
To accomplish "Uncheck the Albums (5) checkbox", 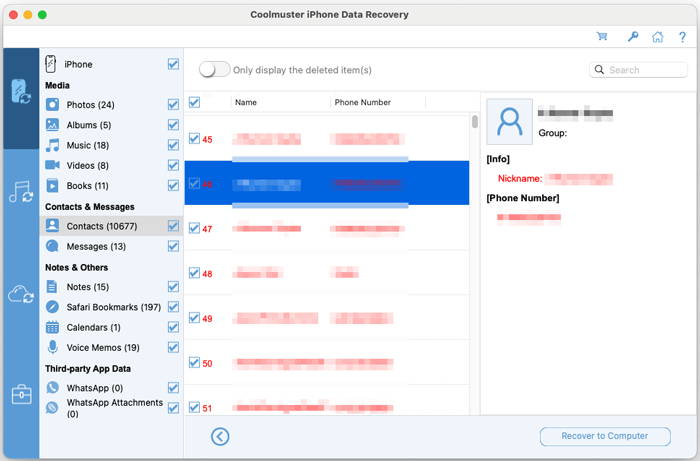I will point(173,125).
